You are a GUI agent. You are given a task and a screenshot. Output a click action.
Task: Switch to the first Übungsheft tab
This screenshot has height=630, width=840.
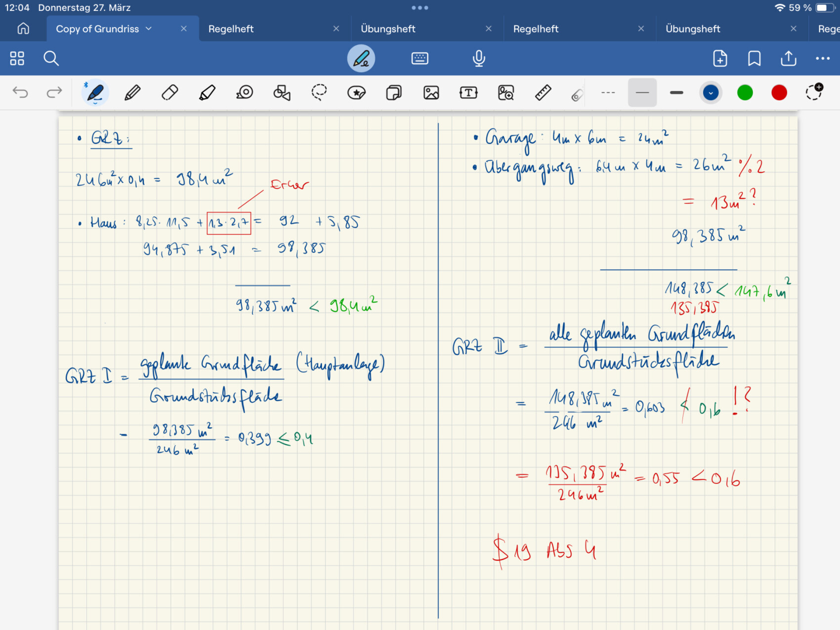388,29
